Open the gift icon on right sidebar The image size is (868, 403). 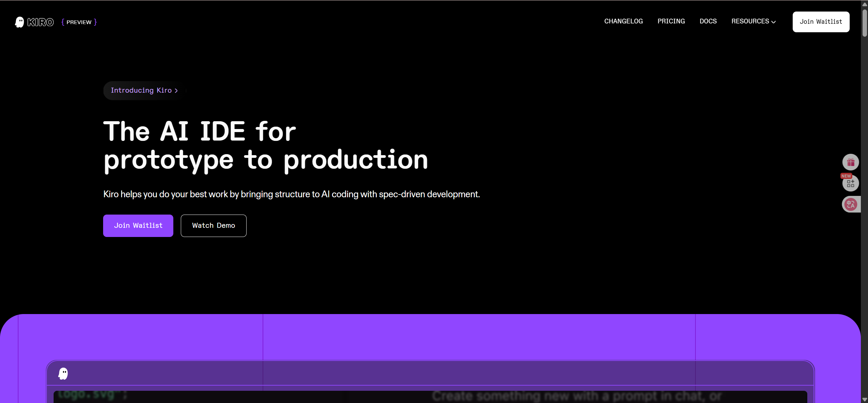coord(850,162)
